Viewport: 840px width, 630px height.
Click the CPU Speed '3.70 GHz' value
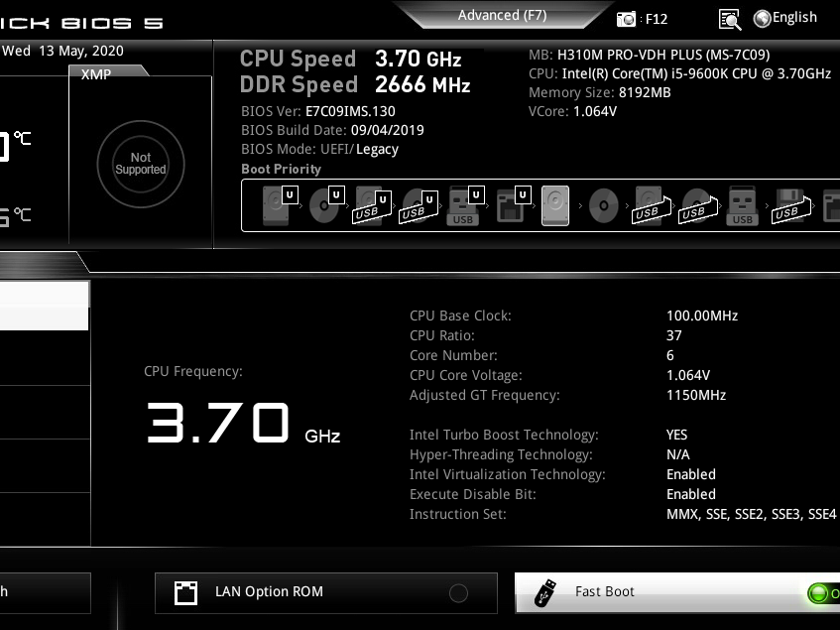pyautogui.click(x=418, y=59)
